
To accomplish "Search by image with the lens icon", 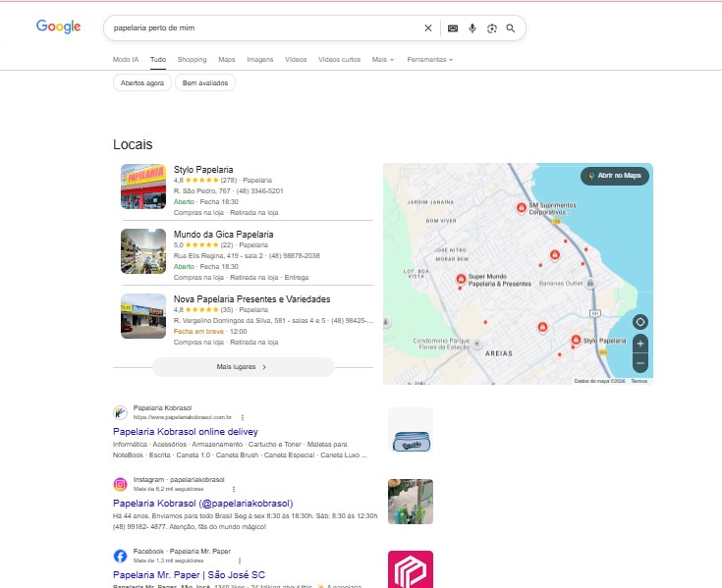I will click(492, 28).
